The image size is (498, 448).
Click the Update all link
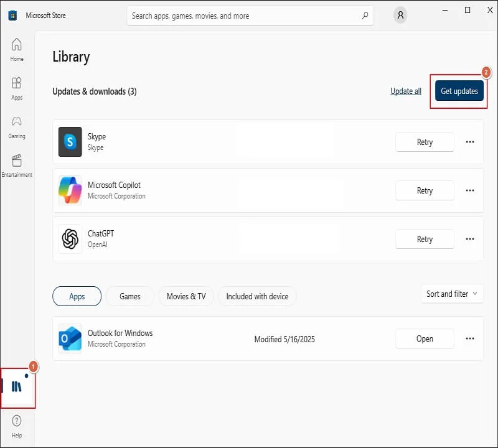point(406,91)
